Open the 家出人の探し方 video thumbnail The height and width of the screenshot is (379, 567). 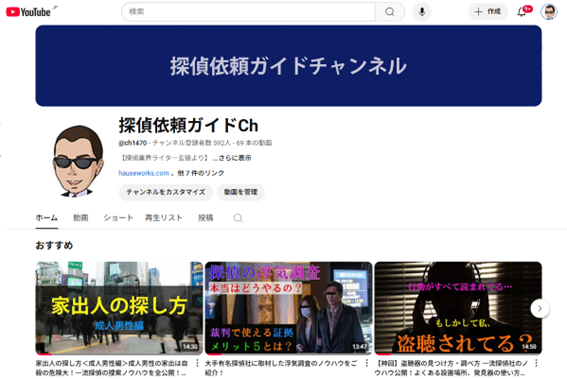tap(119, 308)
